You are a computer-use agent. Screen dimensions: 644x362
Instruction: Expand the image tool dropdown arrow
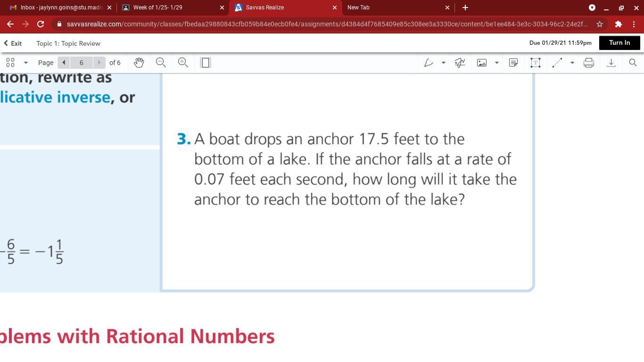click(x=496, y=63)
